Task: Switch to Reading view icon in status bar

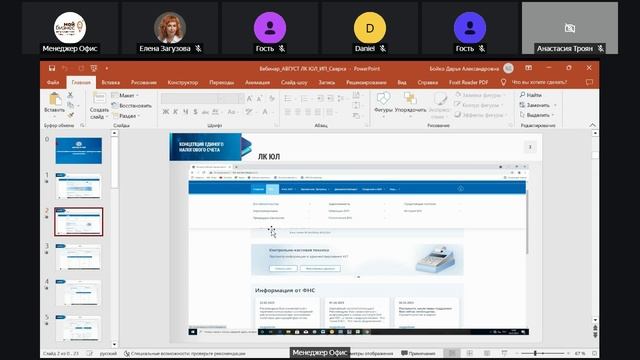Action: pyautogui.click(x=487, y=353)
